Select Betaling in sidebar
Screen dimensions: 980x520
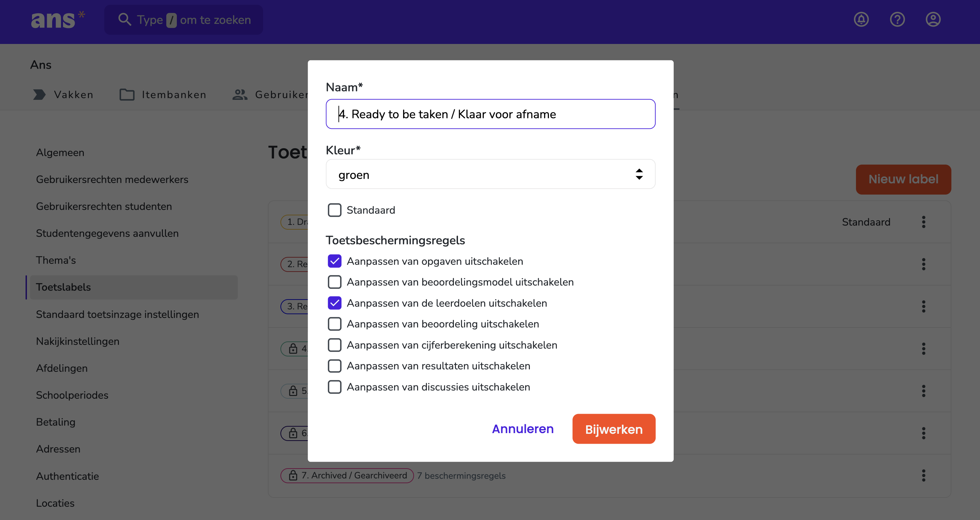56,422
